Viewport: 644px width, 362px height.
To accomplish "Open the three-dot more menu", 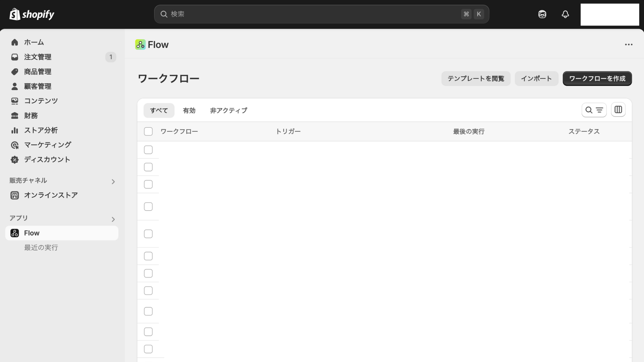I will tap(629, 45).
